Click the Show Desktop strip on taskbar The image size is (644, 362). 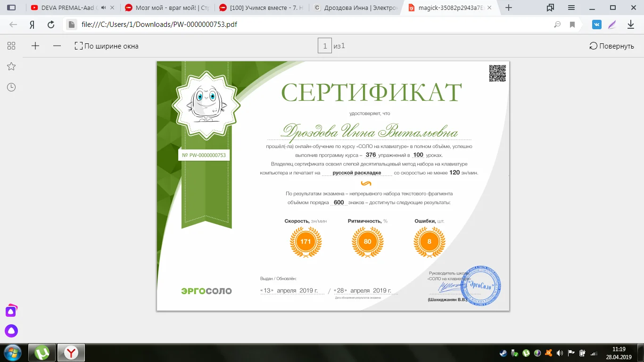coord(641,353)
